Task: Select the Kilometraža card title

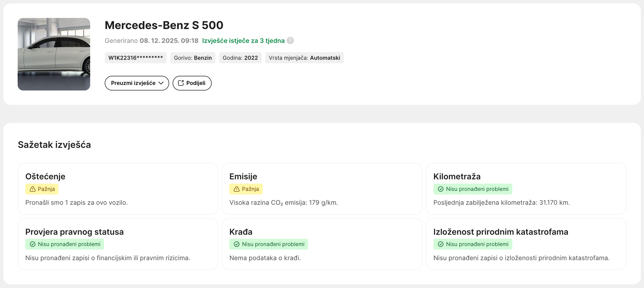Action: [x=457, y=176]
